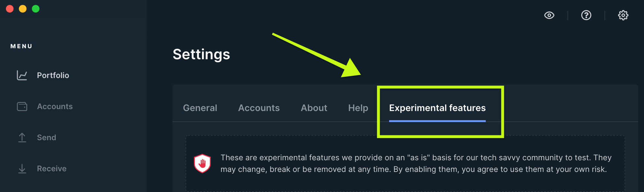Click the Settings page heading
The height and width of the screenshot is (192, 644).
coord(201,54)
